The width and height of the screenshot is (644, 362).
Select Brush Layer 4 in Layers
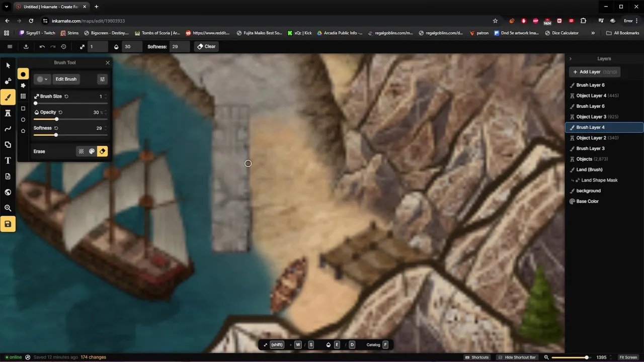point(604,127)
